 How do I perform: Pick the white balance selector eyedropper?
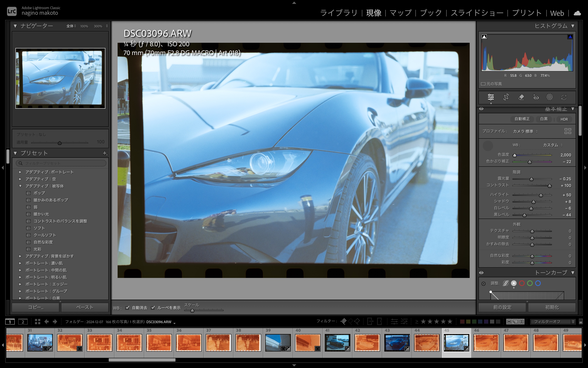point(487,146)
